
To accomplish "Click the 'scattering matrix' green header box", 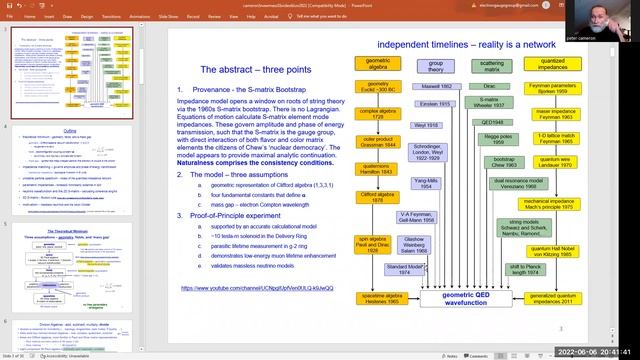I will coord(492,66).
